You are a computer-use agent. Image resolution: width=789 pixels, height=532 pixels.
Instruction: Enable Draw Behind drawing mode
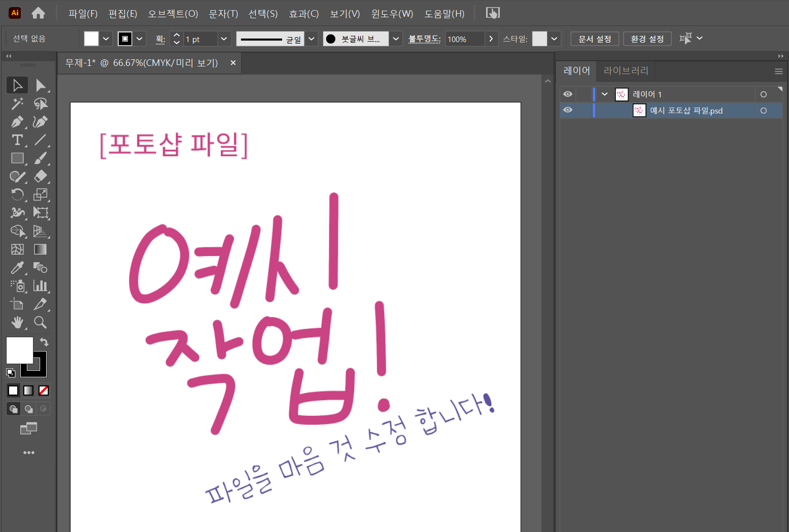(x=28, y=409)
